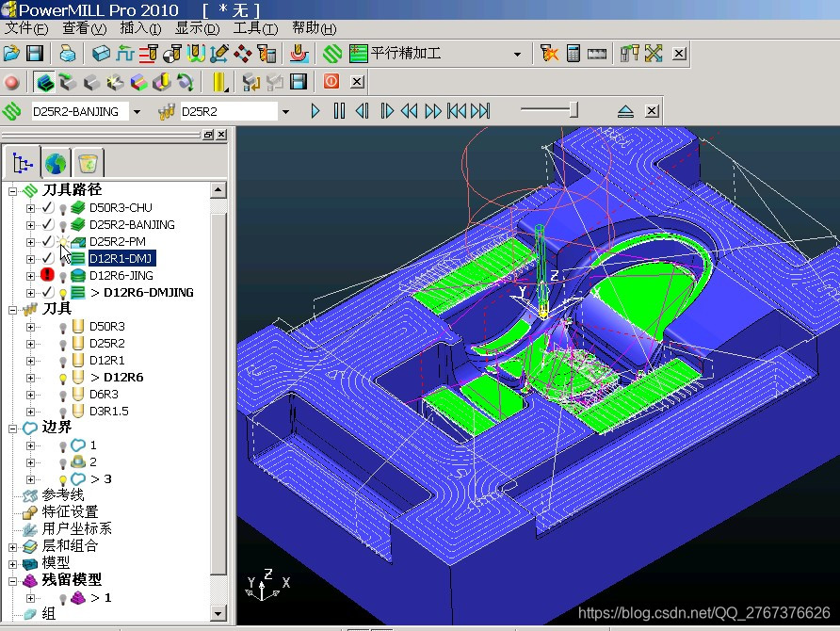Click the red exit ViewMill icon
The width and height of the screenshot is (840, 631).
331,81
